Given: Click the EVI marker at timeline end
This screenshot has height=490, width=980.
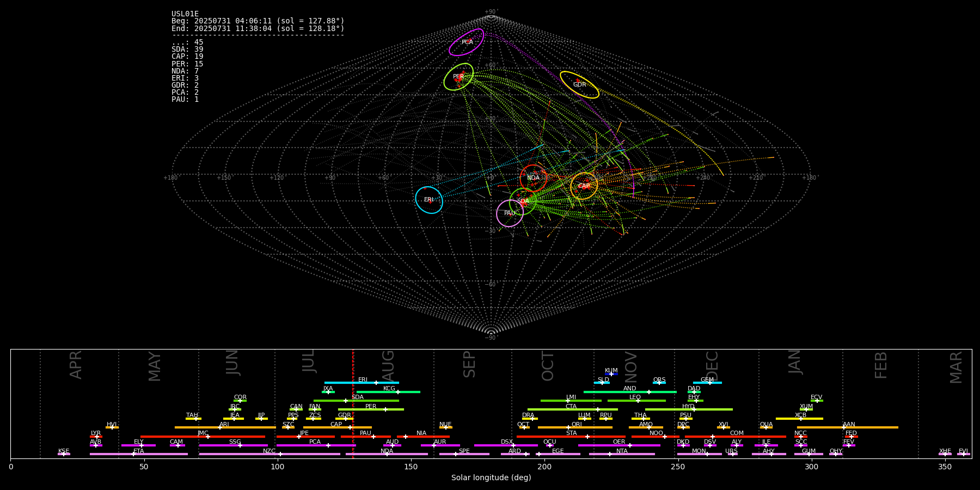Looking at the screenshot, I should coord(964,454).
